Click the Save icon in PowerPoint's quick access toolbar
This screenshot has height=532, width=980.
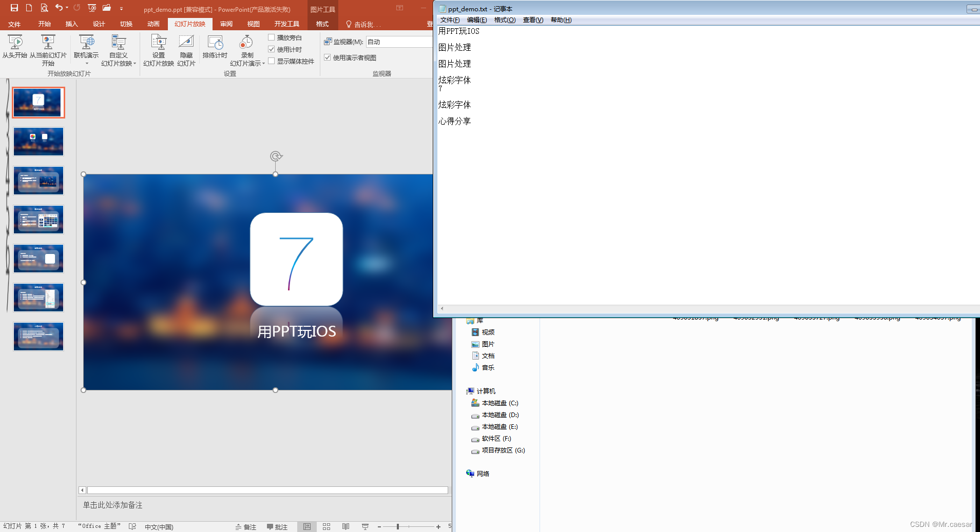coord(14,8)
